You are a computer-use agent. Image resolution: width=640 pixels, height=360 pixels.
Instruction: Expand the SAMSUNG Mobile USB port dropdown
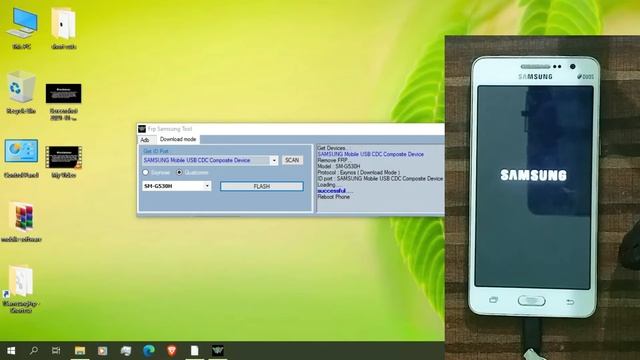274,160
